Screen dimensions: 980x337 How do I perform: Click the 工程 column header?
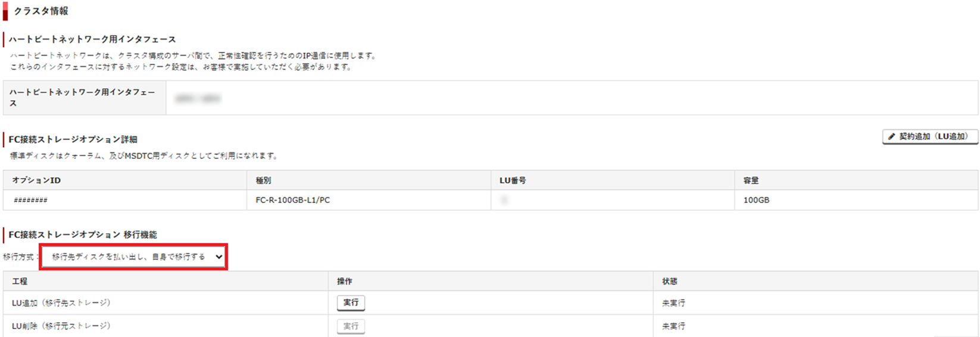[20, 281]
